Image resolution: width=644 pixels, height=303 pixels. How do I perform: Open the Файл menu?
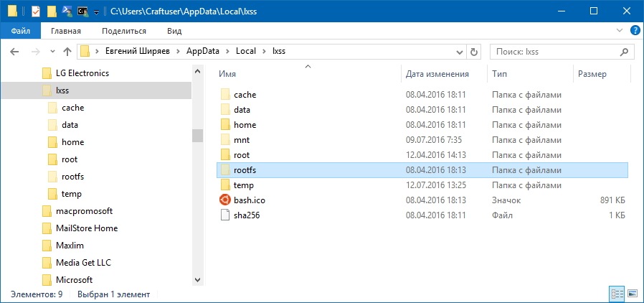point(20,31)
